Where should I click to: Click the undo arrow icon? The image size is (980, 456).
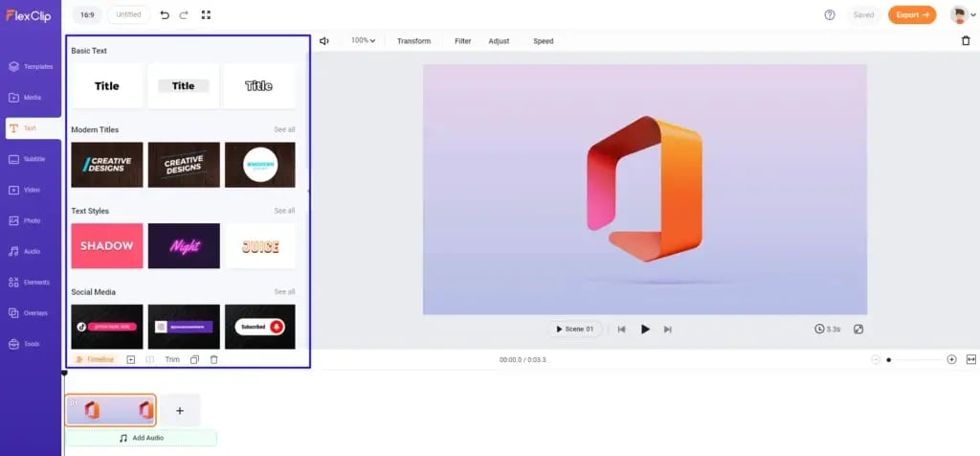pos(165,15)
